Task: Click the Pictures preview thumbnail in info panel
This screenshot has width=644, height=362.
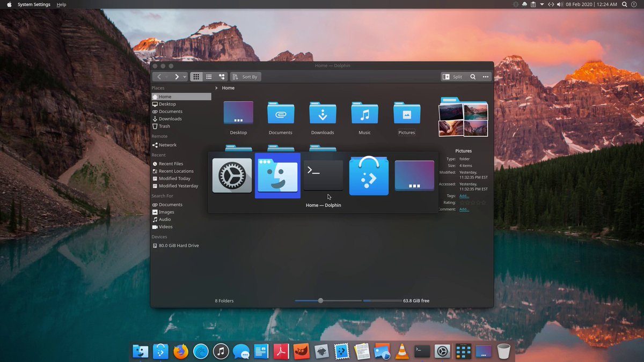Action: (x=463, y=117)
